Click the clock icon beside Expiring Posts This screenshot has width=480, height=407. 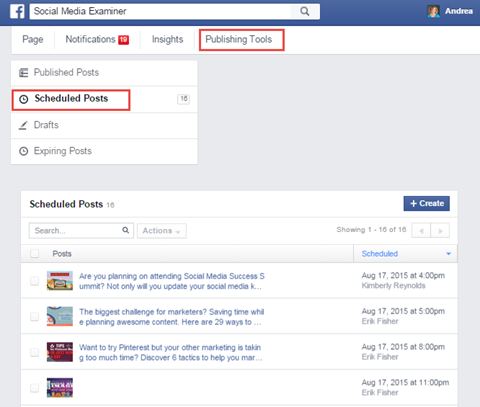click(23, 151)
